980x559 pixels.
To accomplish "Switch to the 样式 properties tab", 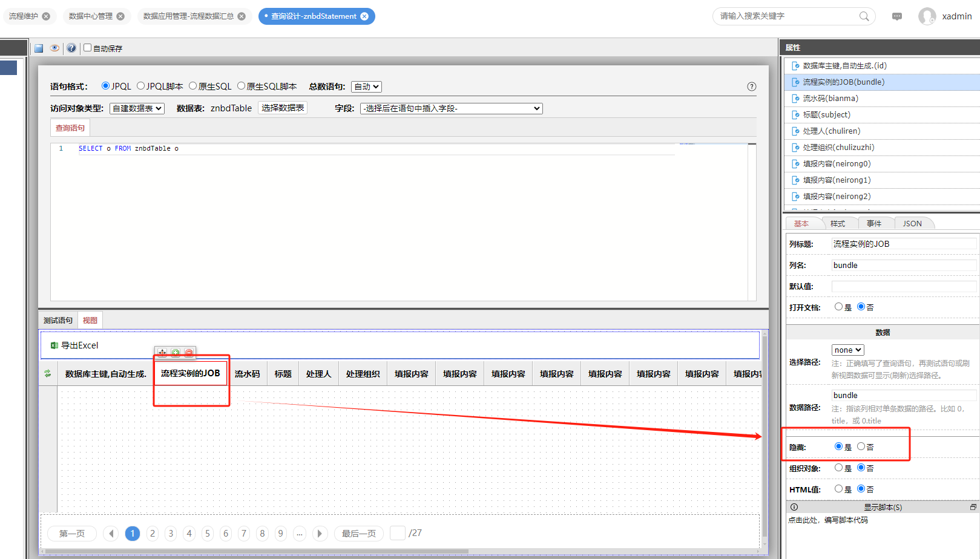I will coord(838,224).
